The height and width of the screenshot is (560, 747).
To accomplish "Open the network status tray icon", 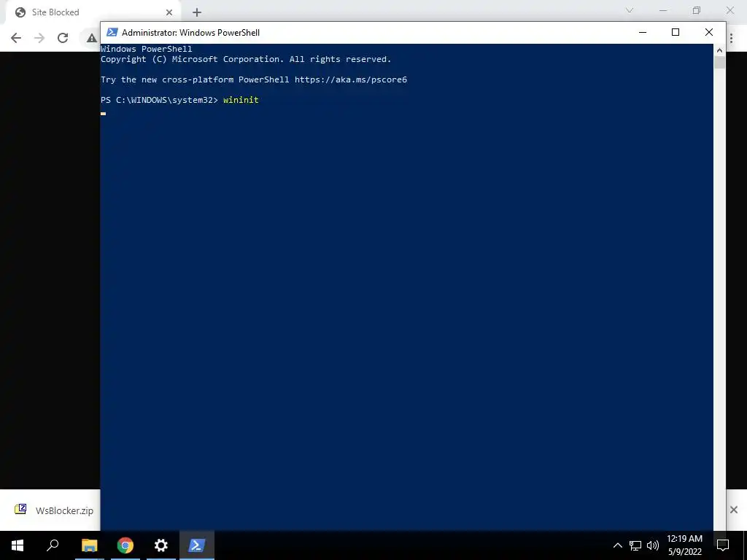I will 635,545.
